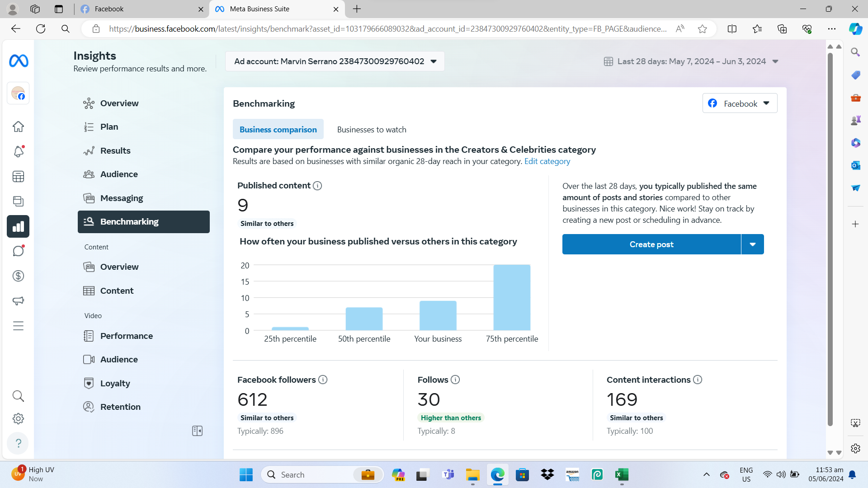This screenshot has height=488, width=868.
Task: Click Edit category link
Action: [547, 161]
